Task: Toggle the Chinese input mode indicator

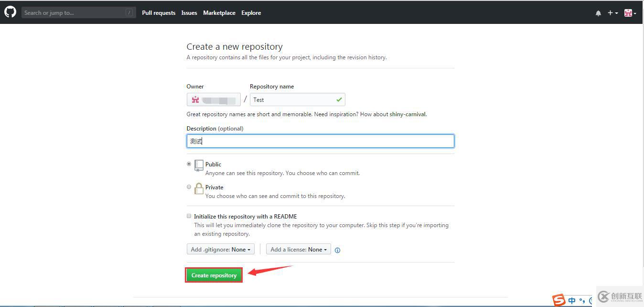Action: (572, 301)
